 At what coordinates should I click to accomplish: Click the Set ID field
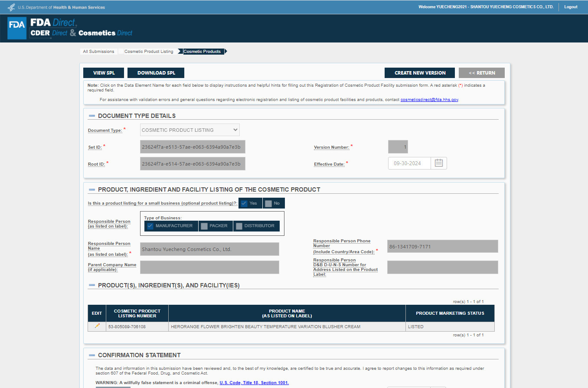(x=193, y=147)
